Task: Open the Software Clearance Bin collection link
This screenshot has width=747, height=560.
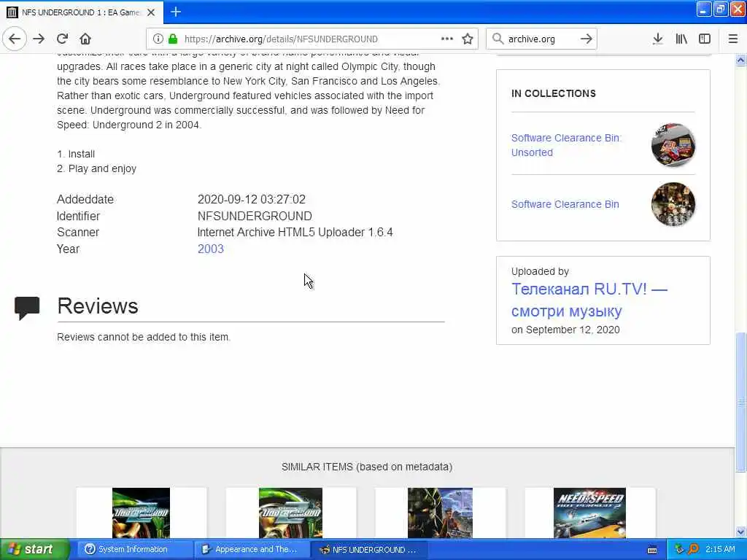Action: pos(565,204)
